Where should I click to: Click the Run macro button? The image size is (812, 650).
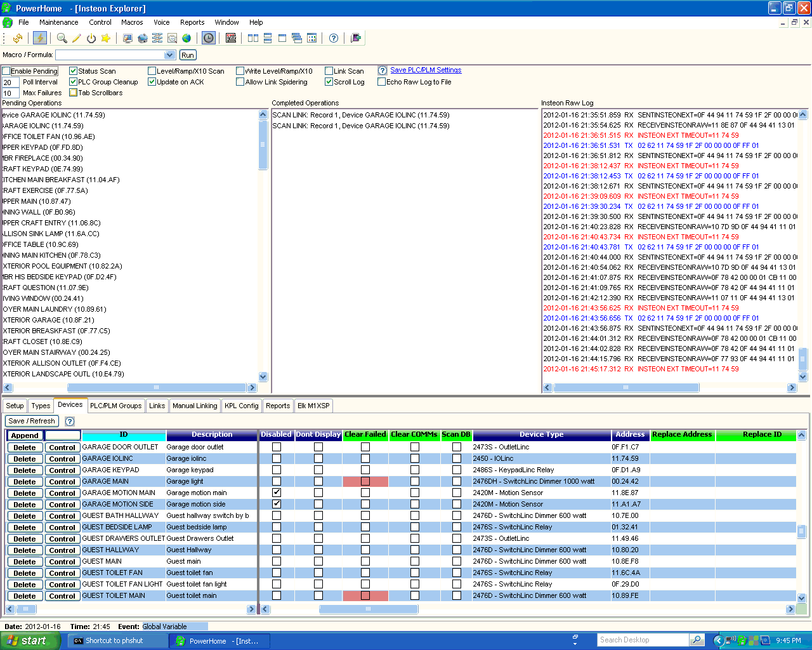pyautogui.click(x=188, y=55)
